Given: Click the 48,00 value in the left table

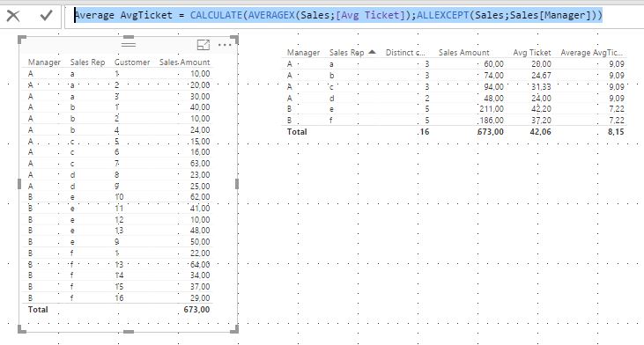Looking at the screenshot, I should pyautogui.click(x=200, y=231).
